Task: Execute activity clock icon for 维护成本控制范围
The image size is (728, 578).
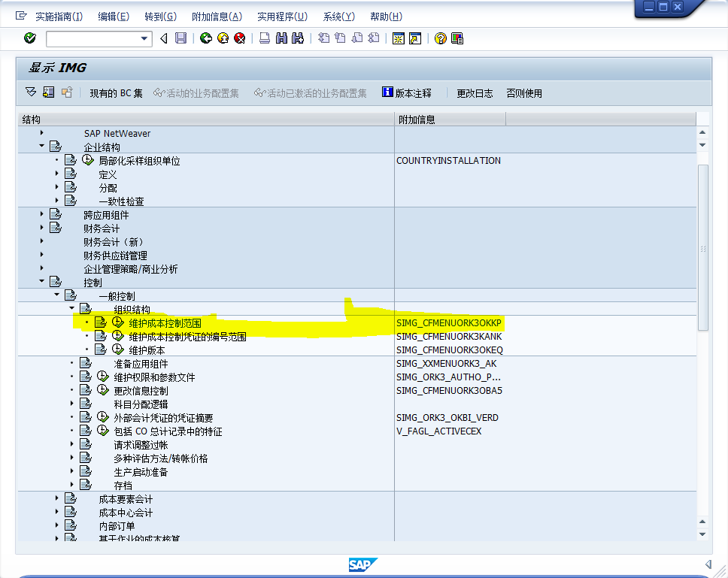Action: click(x=118, y=322)
